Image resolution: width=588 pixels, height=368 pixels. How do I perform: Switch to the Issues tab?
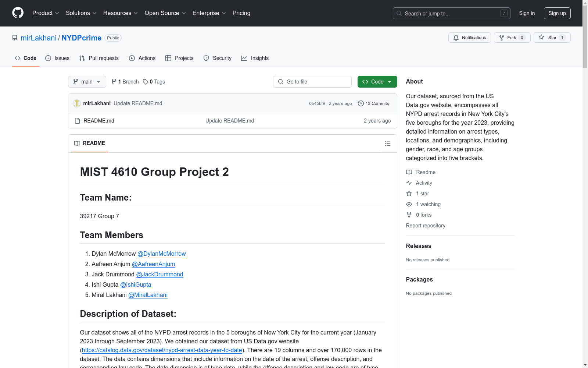pyautogui.click(x=57, y=58)
